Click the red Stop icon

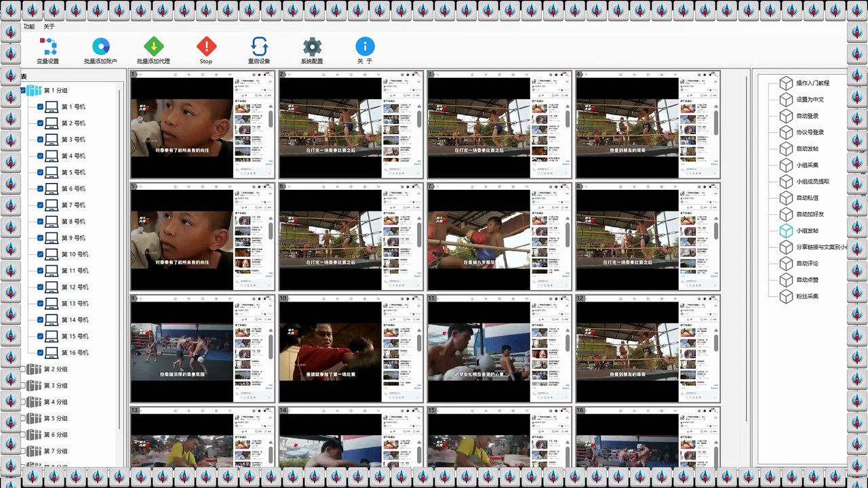click(206, 46)
